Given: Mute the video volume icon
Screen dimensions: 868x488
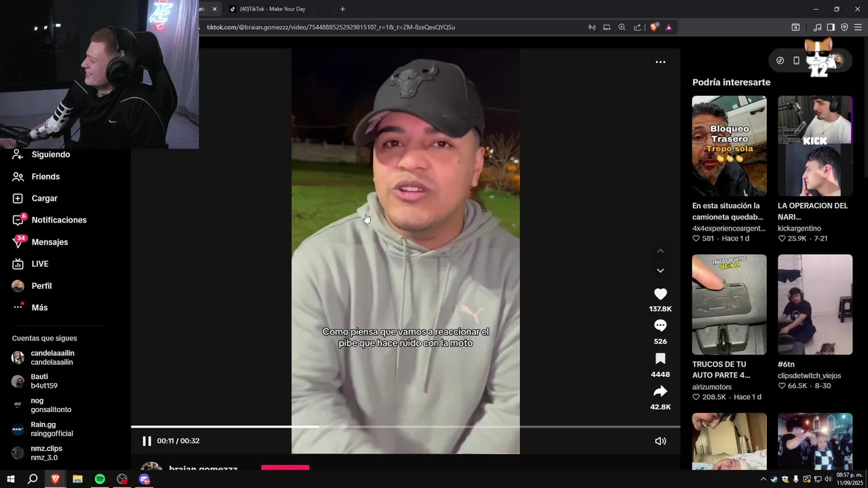Looking at the screenshot, I should [660, 441].
